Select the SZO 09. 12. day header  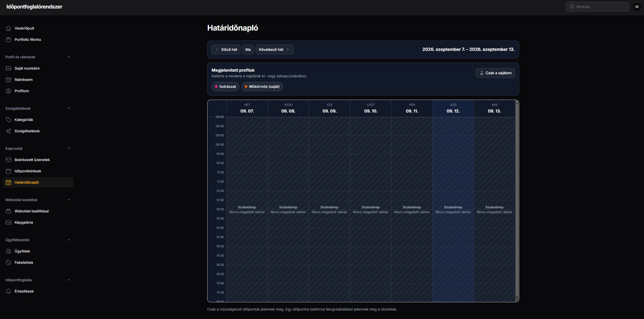click(453, 108)
